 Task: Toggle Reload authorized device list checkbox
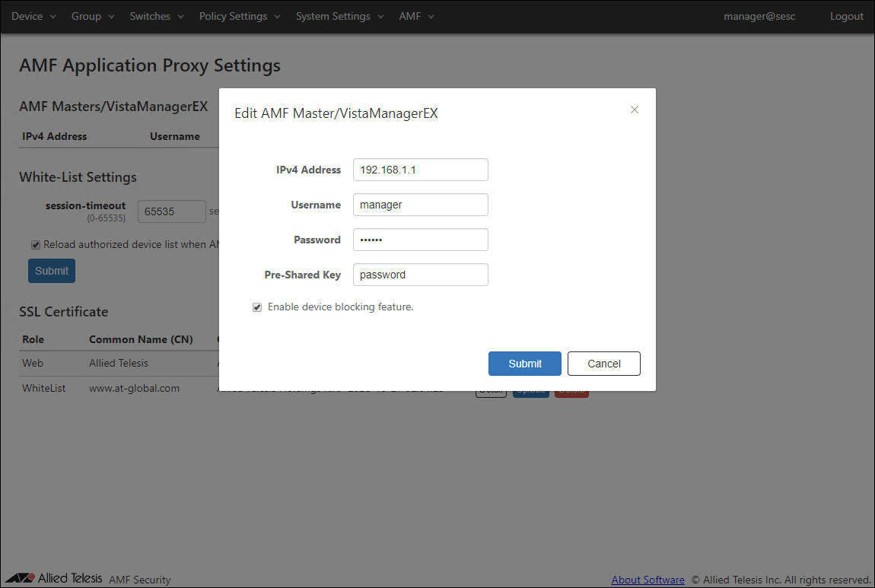(36, 245)
